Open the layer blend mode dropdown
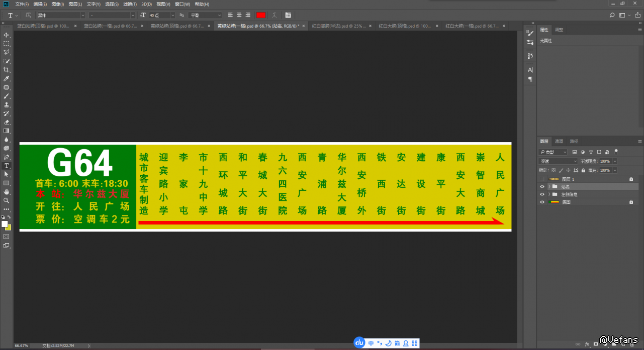 558,161
